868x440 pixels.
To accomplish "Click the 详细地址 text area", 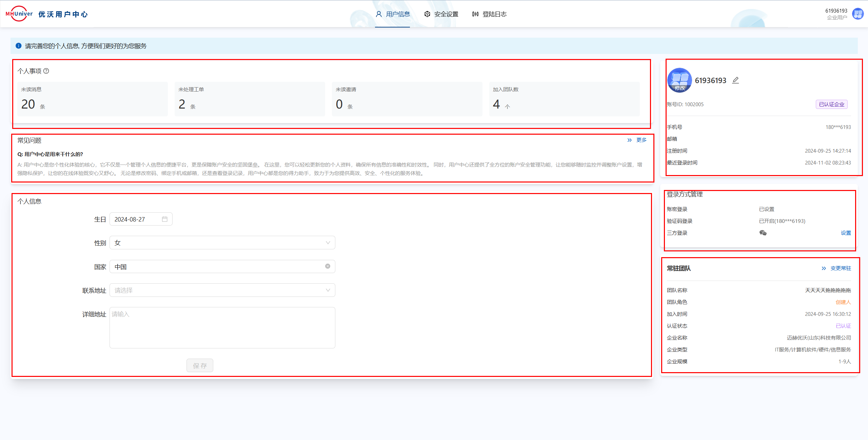I will pyautogui.click(x=222, y=328).
